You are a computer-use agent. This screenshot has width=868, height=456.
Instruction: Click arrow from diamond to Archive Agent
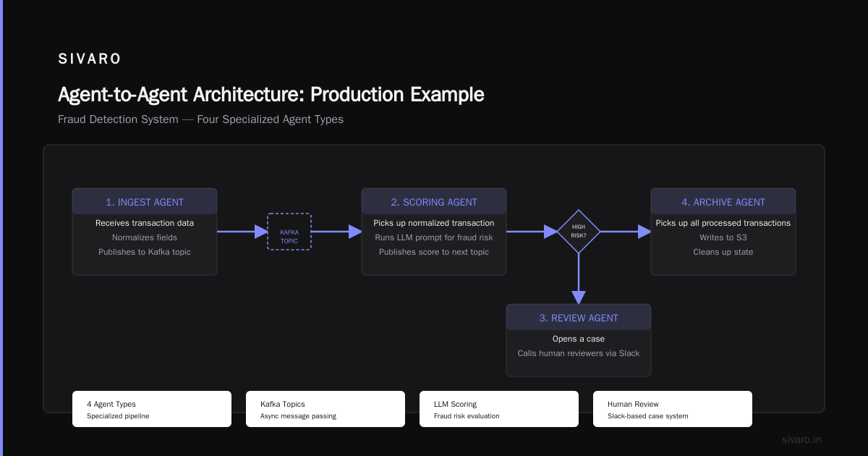[x=626, y=232]
